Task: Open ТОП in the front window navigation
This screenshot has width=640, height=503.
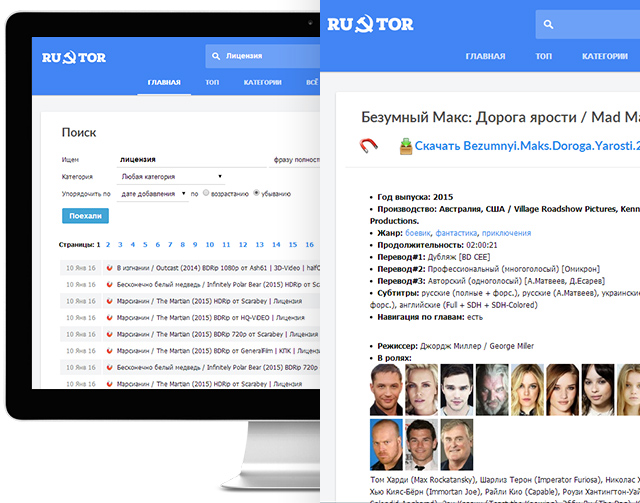Action: pyautogui.click(x=543, y=56)
